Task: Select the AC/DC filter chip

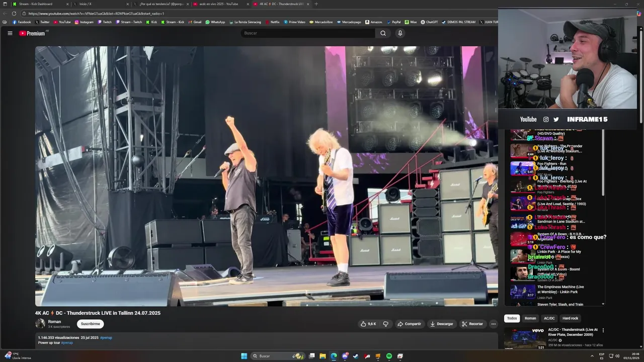Action: point(549,318)
